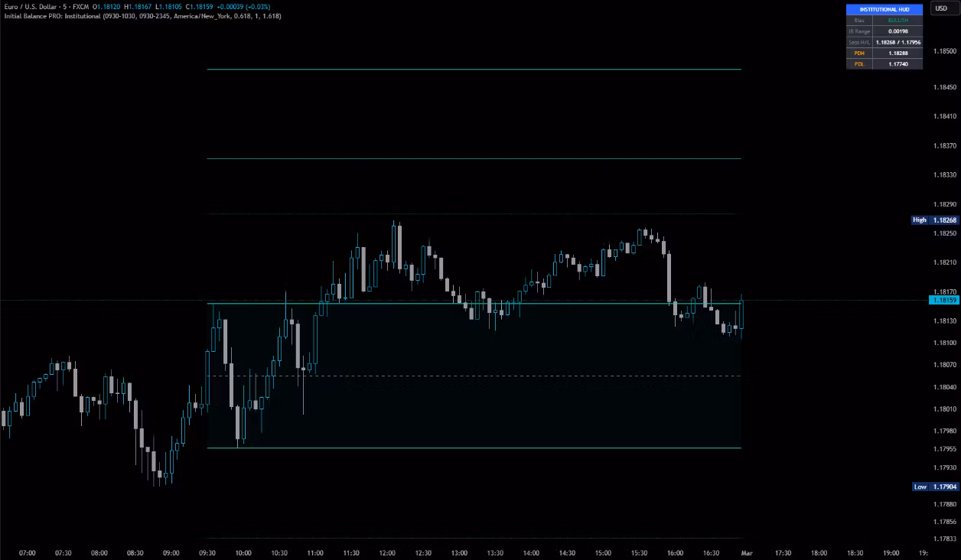Click the High price label 1.18268
961x560 pixels.
[944, 220]
